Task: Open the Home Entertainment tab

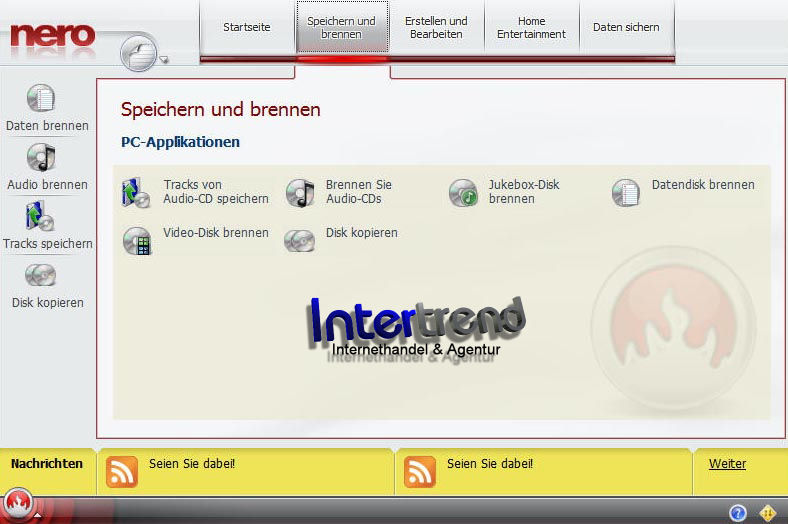Action: 531,27
